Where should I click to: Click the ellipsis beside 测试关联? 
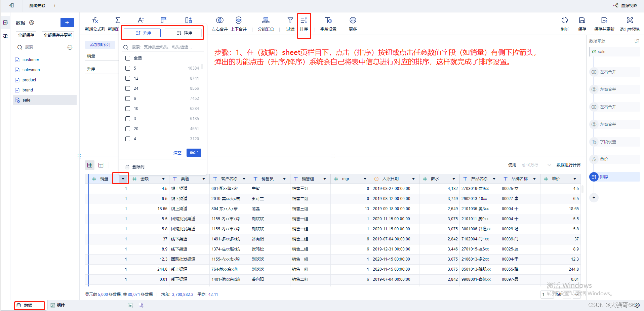click(x=55, y=6)
